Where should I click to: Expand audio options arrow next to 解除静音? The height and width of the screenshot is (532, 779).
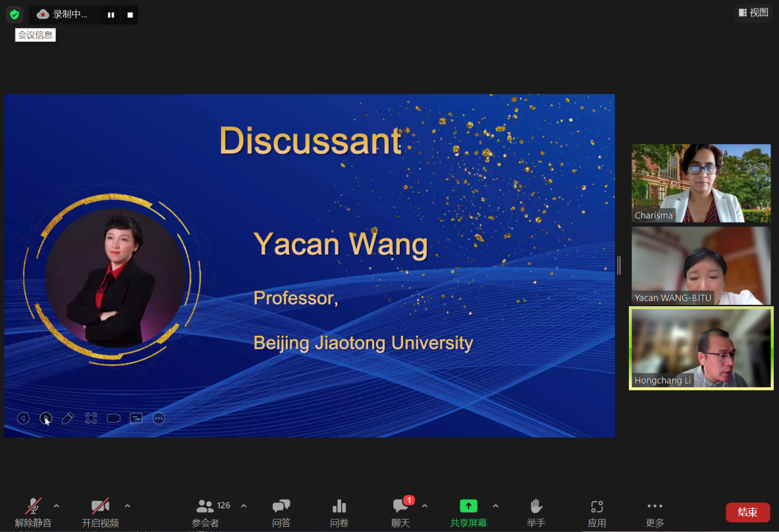(56, 506)
